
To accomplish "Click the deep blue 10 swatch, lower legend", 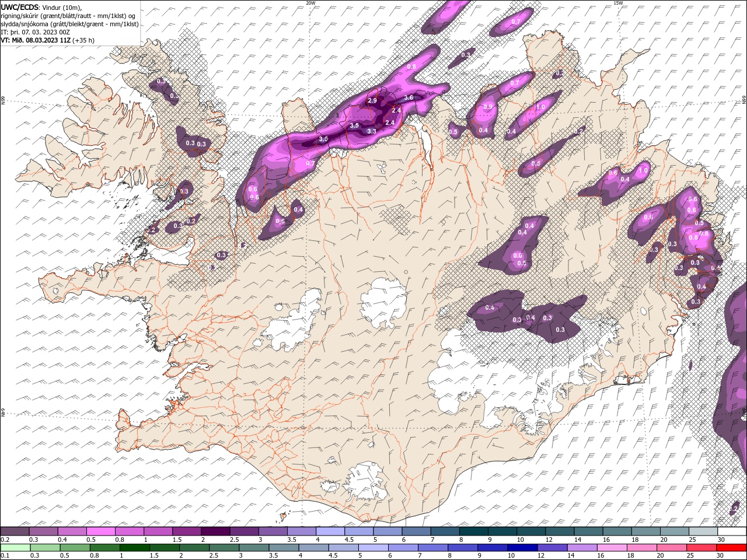I will tap(522, 548).
